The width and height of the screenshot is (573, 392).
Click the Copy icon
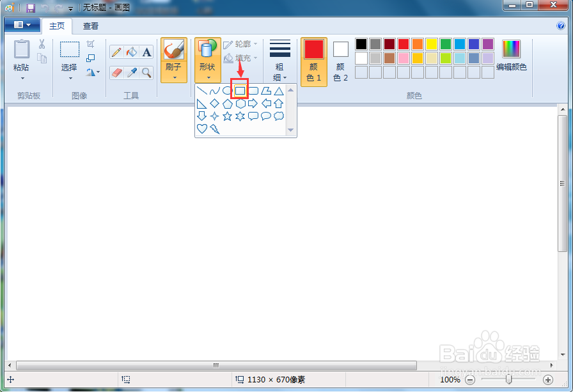tap(42, 58)
